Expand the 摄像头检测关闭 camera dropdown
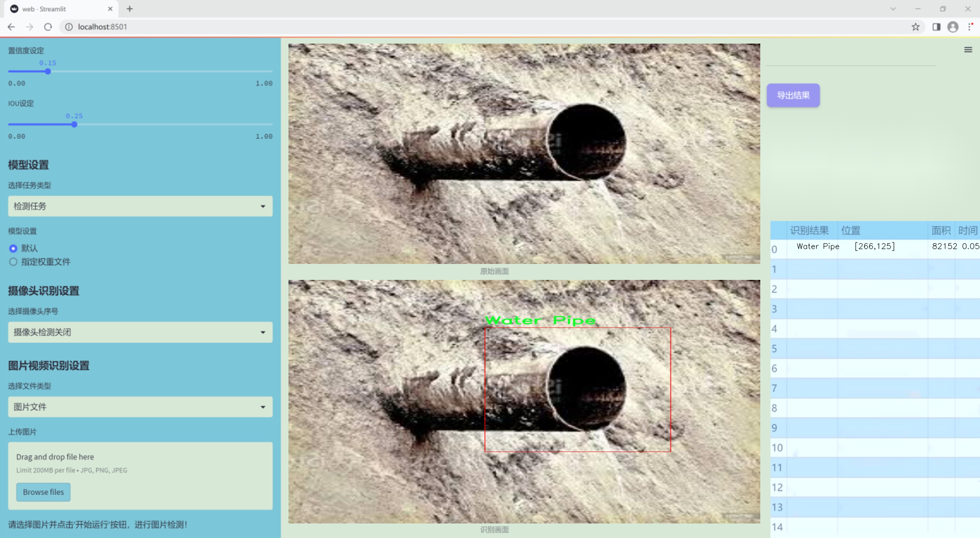The image size is (980, 538). coord(140,332)
